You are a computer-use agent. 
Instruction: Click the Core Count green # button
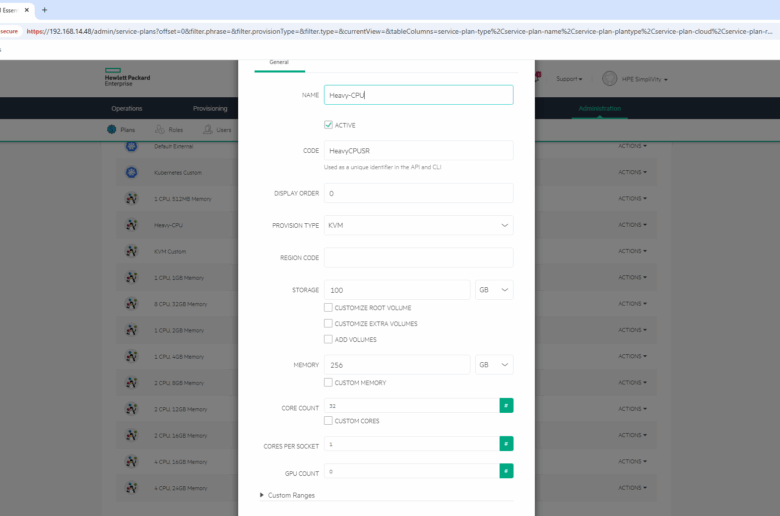506,405
